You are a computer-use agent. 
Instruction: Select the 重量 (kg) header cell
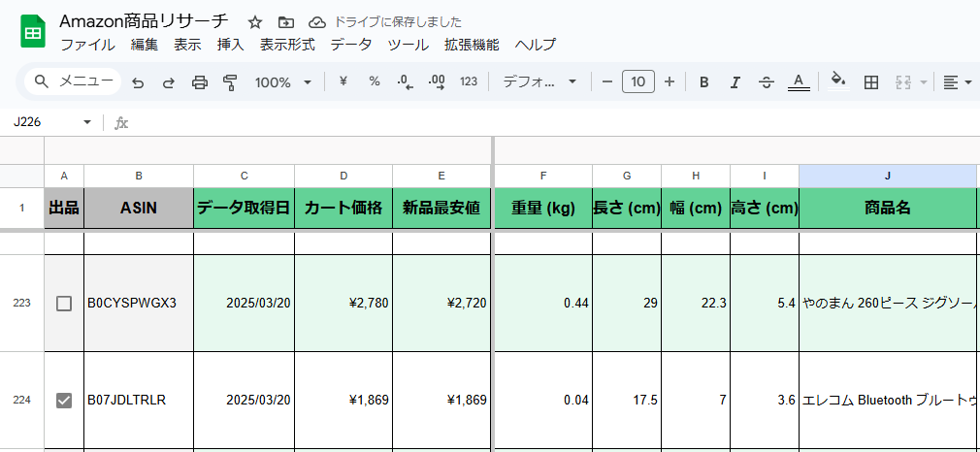coord(543,209)
